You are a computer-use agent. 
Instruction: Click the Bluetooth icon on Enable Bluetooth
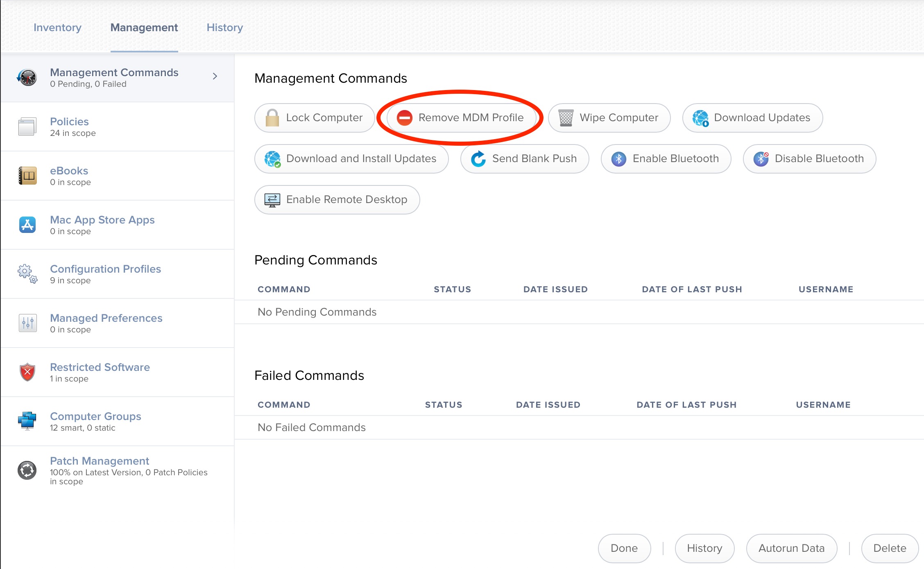click(x=619, y=159)
